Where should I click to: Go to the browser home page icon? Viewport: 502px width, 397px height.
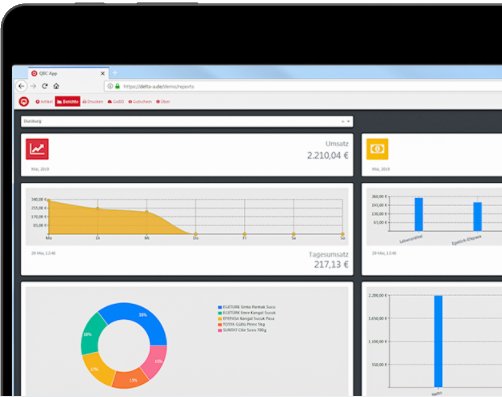56,86
